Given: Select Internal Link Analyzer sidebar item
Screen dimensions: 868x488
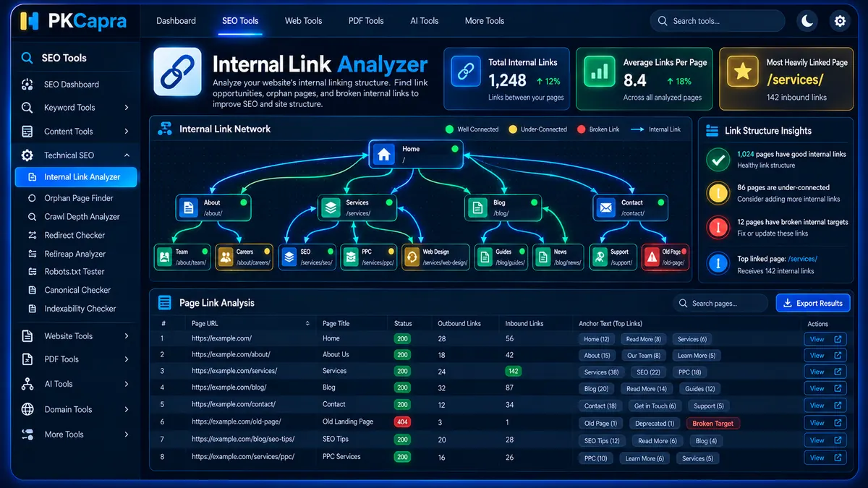Looking at the screenshot, I should [76, 177].
